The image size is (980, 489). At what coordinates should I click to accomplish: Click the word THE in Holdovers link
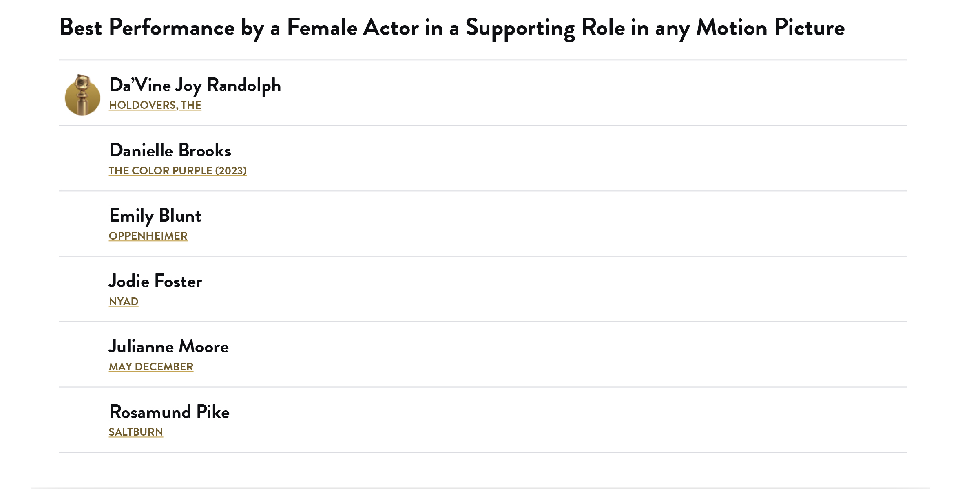191,105
